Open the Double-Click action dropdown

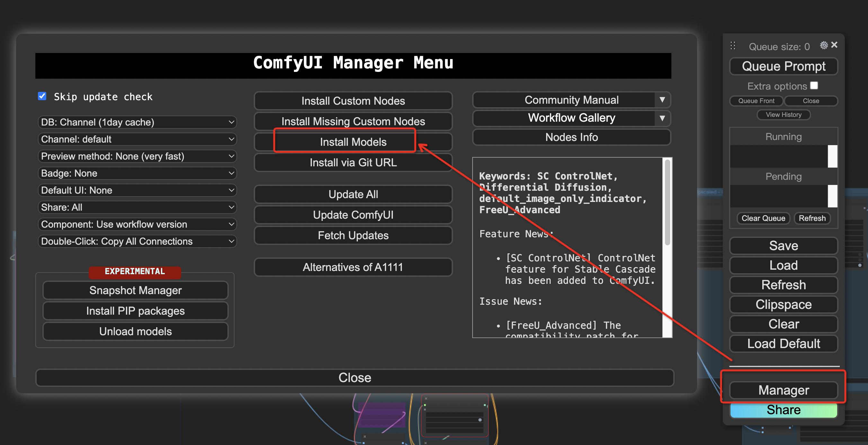coord(137,241)
